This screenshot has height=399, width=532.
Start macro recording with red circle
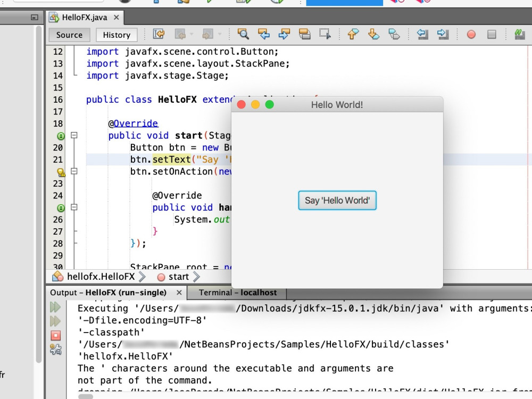coord(471,34)
